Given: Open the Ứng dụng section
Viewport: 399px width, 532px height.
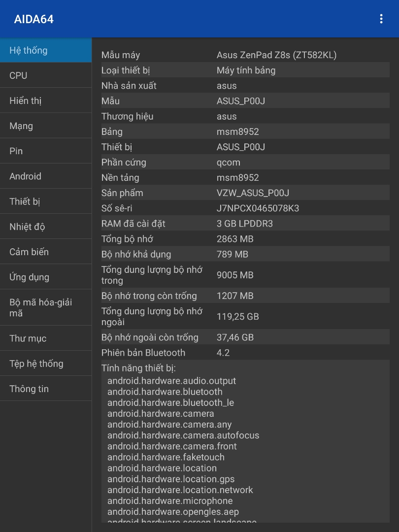Looking at the screenshot, I should pyautogui.click(x=46, y=277).
